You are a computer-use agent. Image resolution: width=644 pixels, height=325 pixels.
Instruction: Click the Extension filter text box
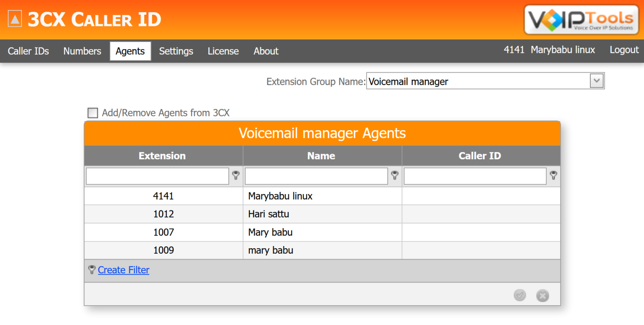coord(157,176)
